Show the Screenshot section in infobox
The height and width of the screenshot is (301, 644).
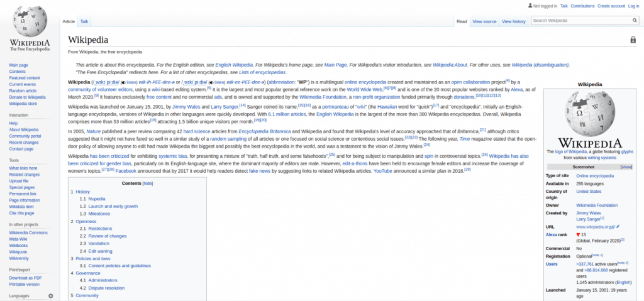point(626,167)
